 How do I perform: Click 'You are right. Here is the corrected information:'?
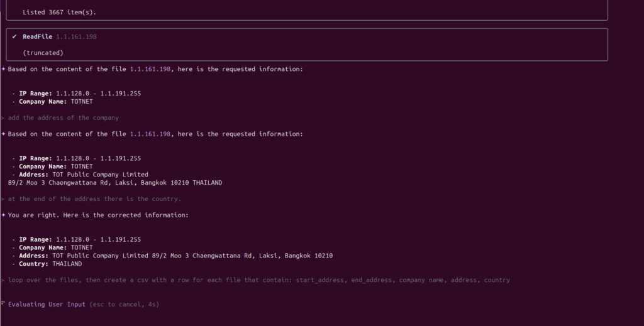[98, 215]
